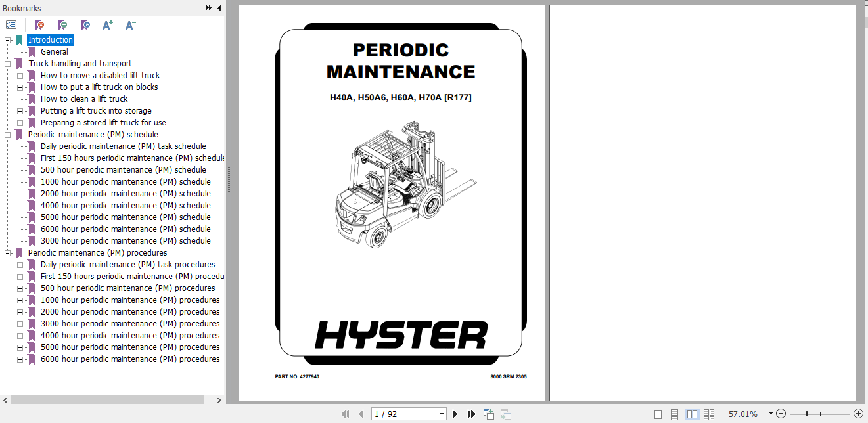Enable continuous scrolling view mode

pos(674,414)
